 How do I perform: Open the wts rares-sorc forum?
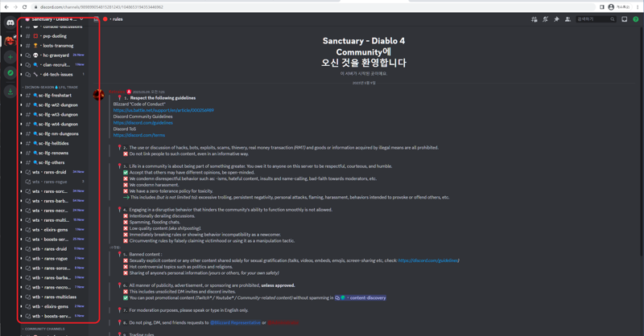(x=53, y=191)
